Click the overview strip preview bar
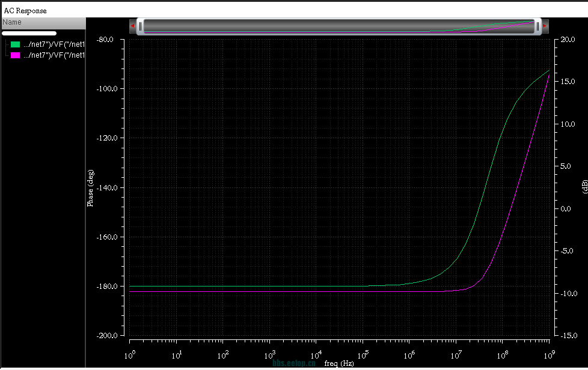Viewport: 588px width, 370px height. pos(339,26)
